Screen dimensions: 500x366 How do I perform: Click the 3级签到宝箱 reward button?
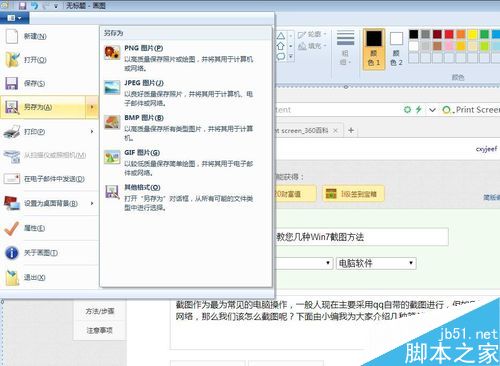click(353, 194)
